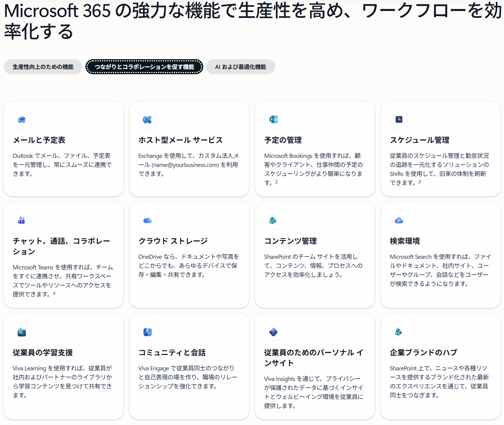The image size is (504, 425).
Task: Click the Microsoft Search description paragraph
Action: [440, 270]
